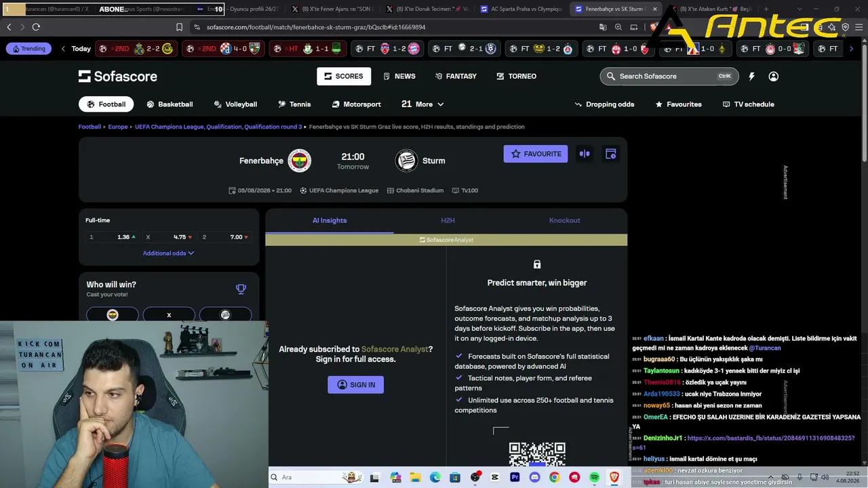This screenshot has height=488, width=868.
Task: Switch to the Knockout tab
Action: [x=565, y=220]
